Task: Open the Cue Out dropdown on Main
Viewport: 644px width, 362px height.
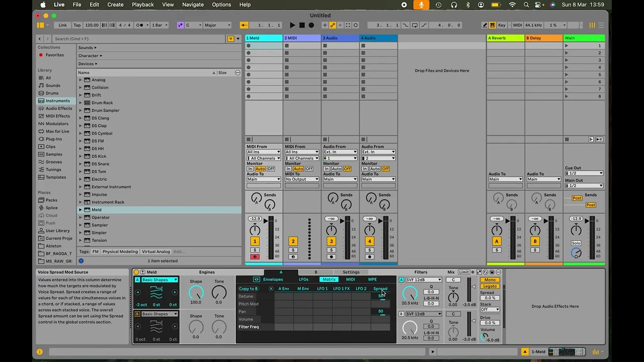Action: pyautogui.click(x=584, y=173)
